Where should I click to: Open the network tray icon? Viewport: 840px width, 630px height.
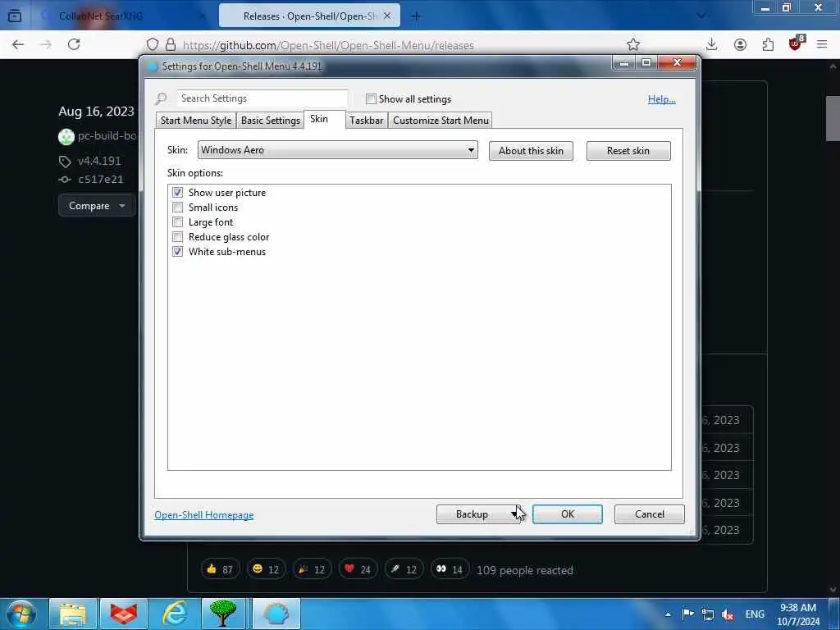coord(708,614)
